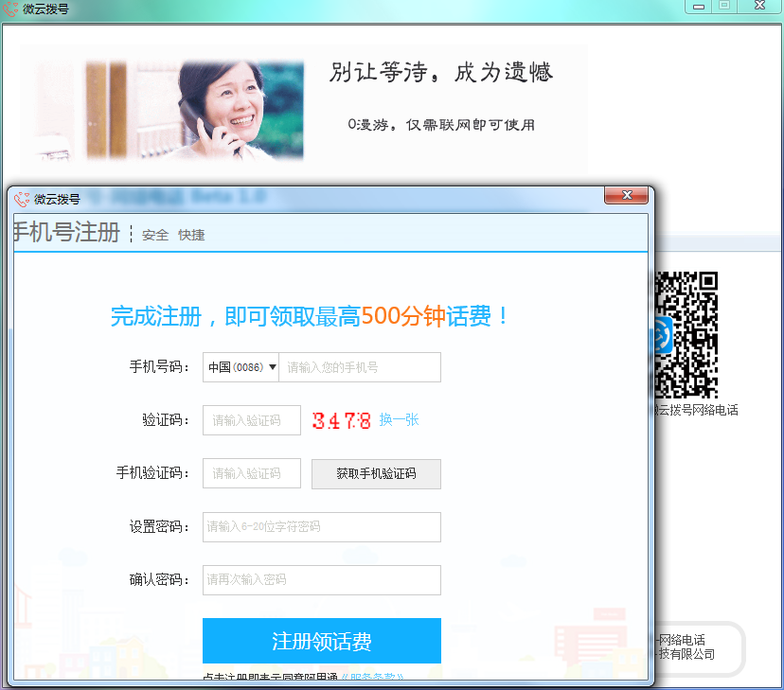Minimize the main 微云拨号 window
This screenshot has height=690, width=784.
(x=699, y=6)
